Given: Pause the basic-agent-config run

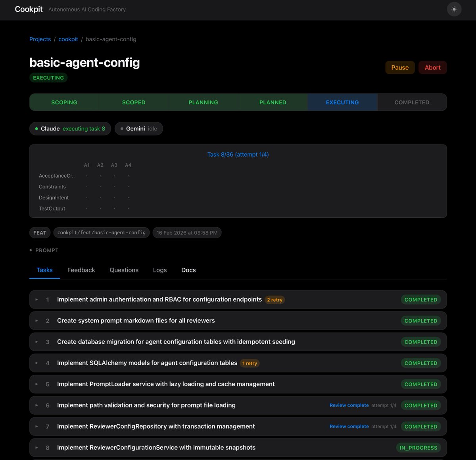Looking at the screenshot, I should point(400,67).
